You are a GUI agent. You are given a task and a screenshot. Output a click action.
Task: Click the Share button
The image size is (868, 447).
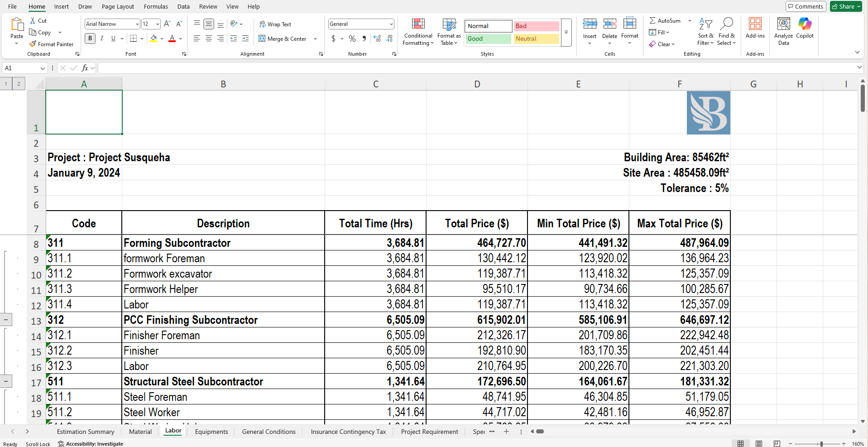[x=846, y=6]
